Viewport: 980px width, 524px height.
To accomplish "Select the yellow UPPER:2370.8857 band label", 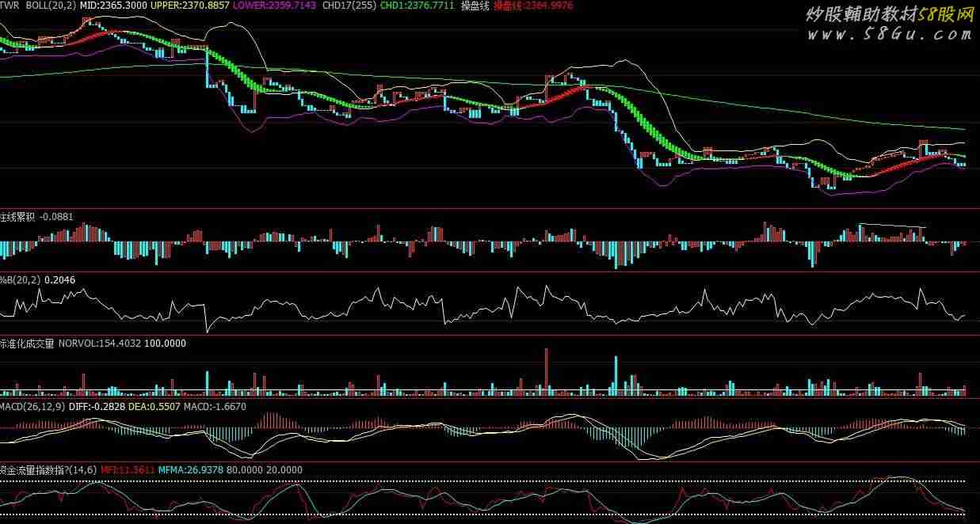I will coord(190,6).
